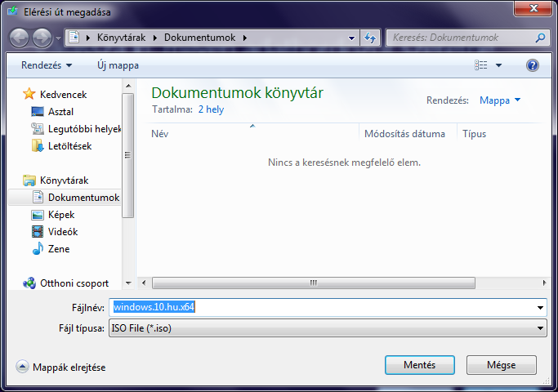Select Képek library in sidebar

60,215
